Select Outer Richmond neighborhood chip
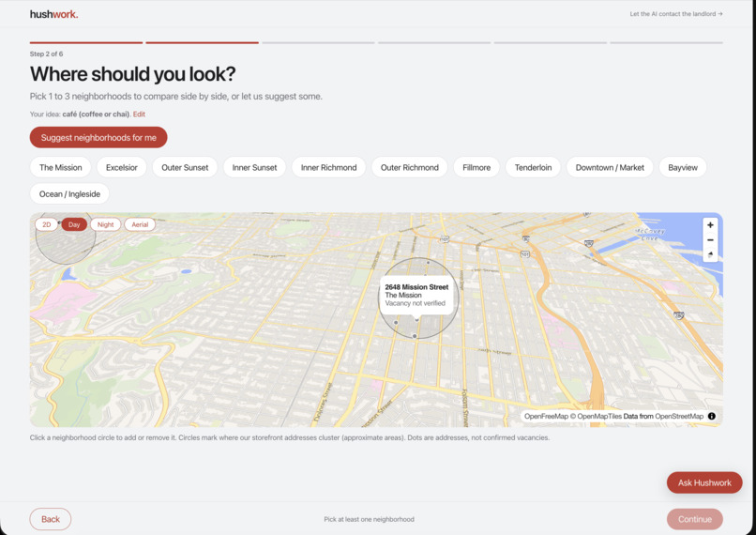This screenshot has width=756, height=535. [x=409, y=167]
